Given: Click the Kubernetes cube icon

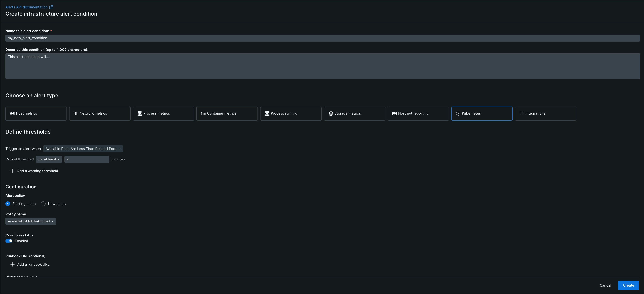Looking at the screenshot, I should 458,113.
